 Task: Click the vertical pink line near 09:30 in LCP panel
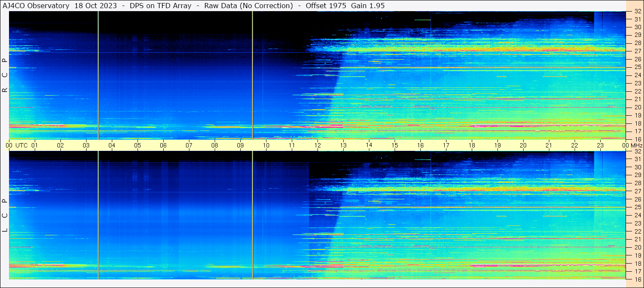click(x=252, y=214)
